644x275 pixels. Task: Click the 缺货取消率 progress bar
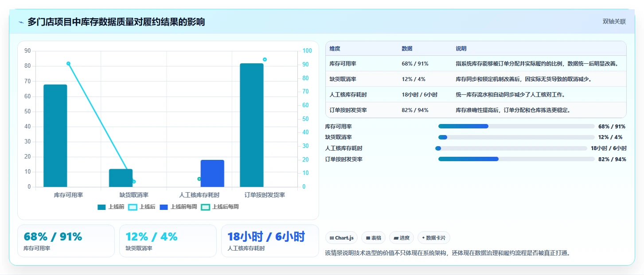[516, 137]
